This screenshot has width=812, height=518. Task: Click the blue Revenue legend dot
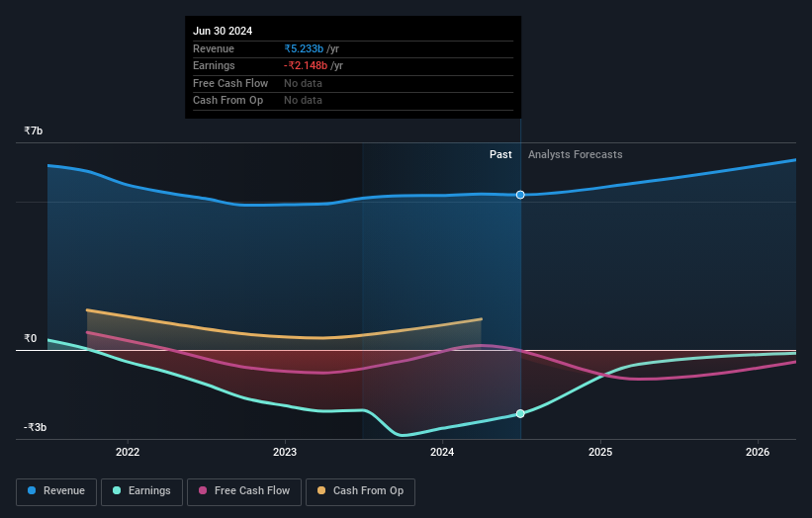point(32,490)
